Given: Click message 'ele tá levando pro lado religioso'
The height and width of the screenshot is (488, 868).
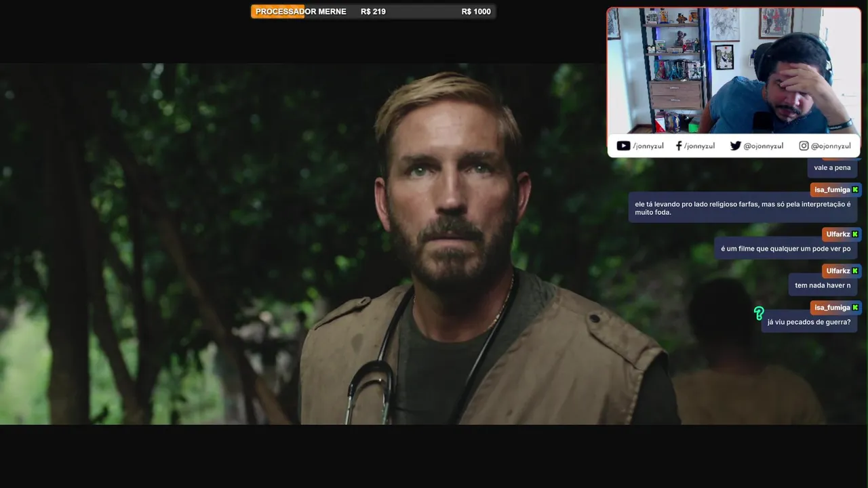Looking at the screenshot, I should tap(743, 208).
